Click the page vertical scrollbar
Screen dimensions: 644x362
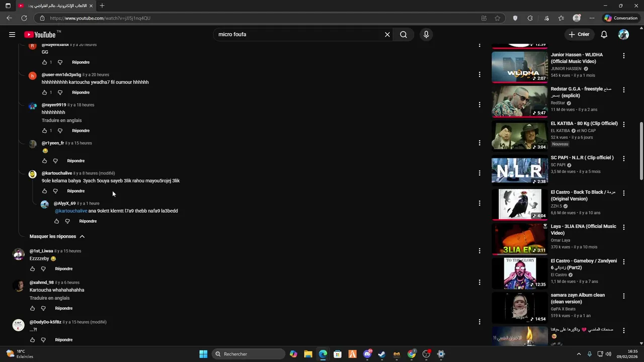641,150
